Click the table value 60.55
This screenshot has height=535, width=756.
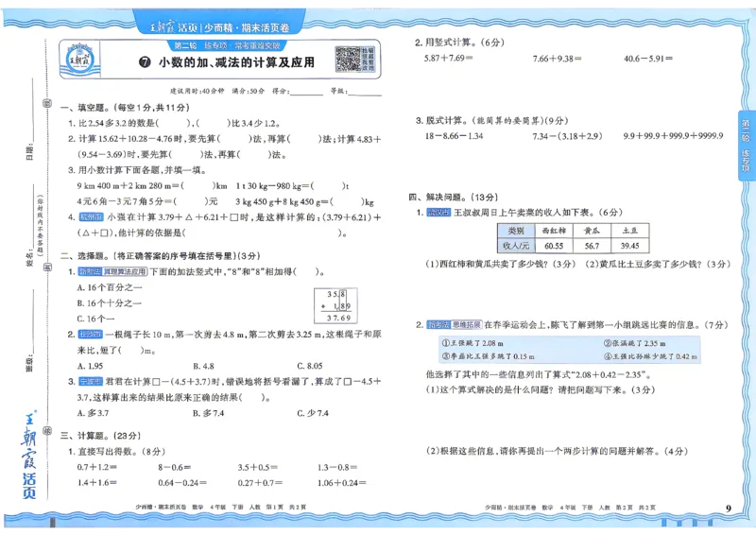click(554, 246)
